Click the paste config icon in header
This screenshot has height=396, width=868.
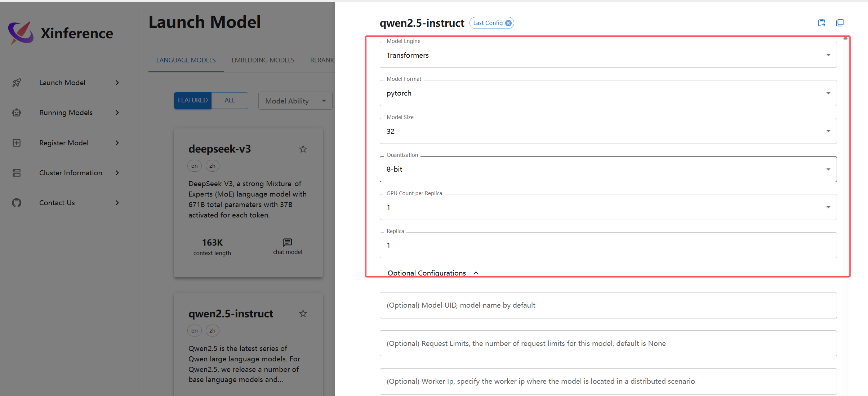pos(822,23)
